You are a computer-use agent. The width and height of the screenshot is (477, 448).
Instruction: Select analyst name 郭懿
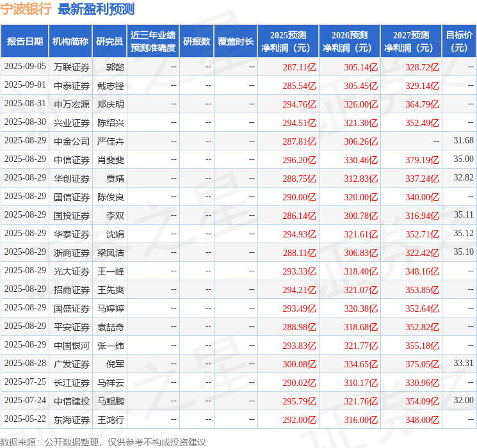coord(115,67)
